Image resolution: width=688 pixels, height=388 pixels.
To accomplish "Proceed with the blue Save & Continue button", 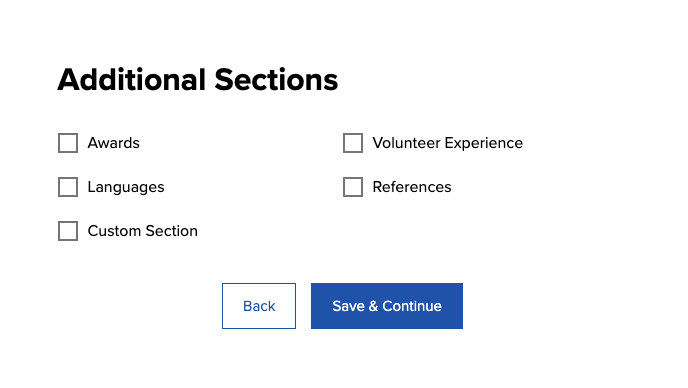I will click(387, 306).
